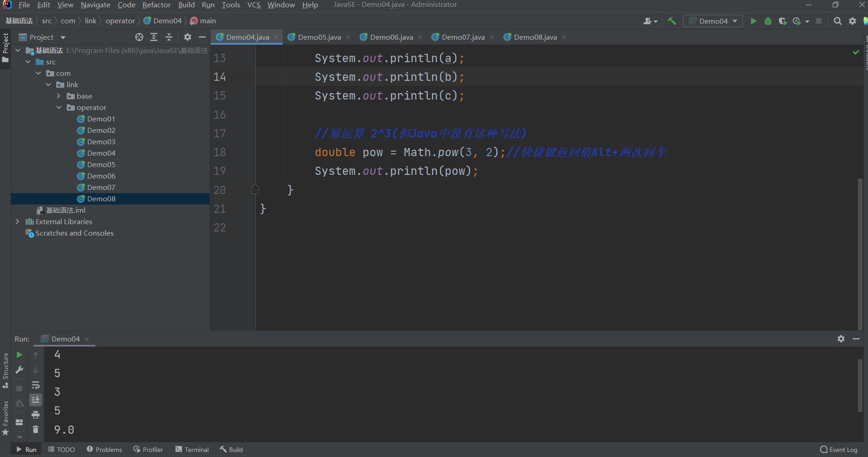868x457 pixels.
Task: Open Search Everywhere magnifier icon
Action: 837,21
